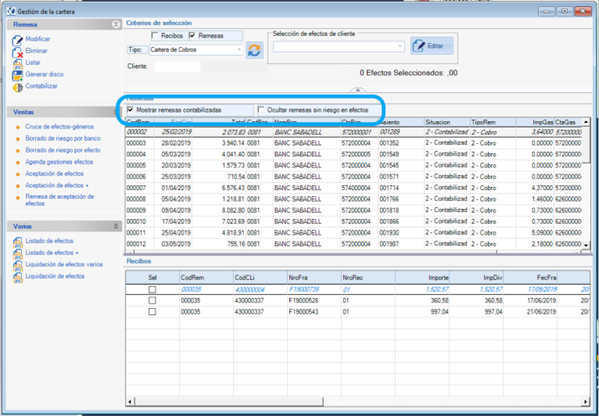
Task: Click the Listar icon in Remesa panel
Action: pyautogui.click(x=18, y=63)
